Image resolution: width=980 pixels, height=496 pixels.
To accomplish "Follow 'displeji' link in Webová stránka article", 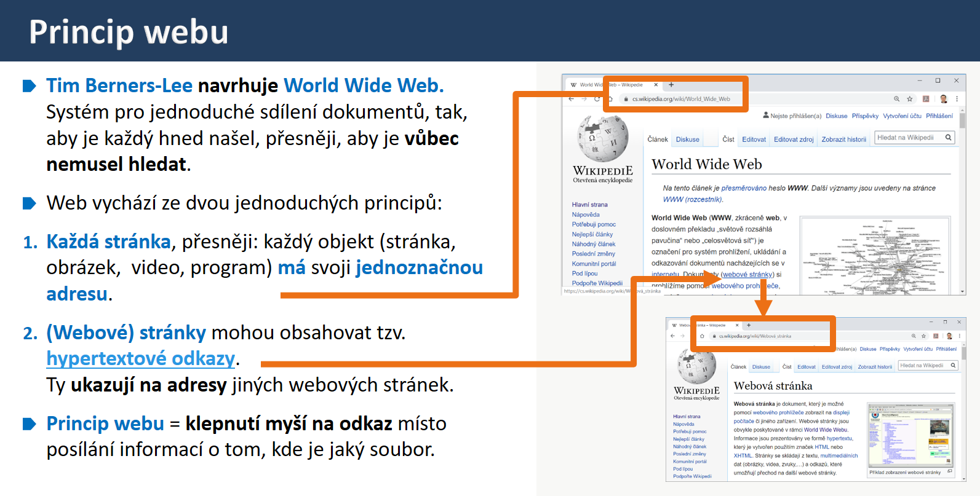I will tap(841, 412).
